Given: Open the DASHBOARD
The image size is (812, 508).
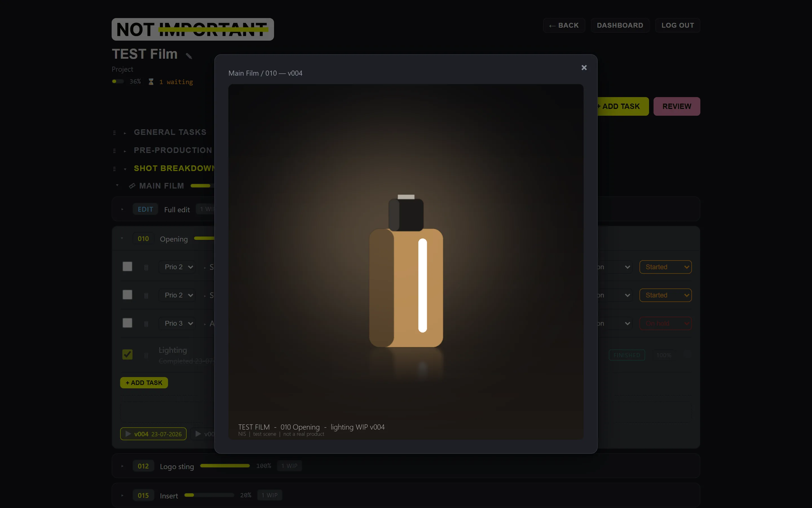Looking at the screenshot, I should [620, 25].
